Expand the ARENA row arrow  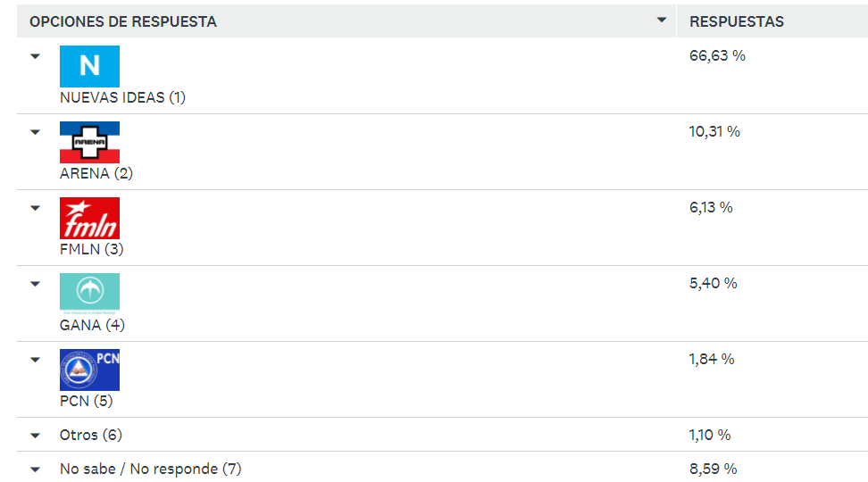[x=36, y=132]
